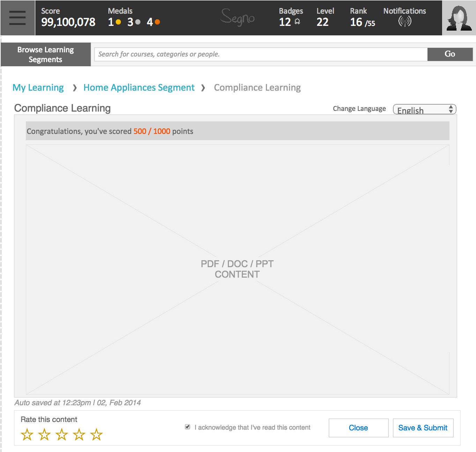Click the Rate this content label
The image size is (476, 452).
pos(49,420)
